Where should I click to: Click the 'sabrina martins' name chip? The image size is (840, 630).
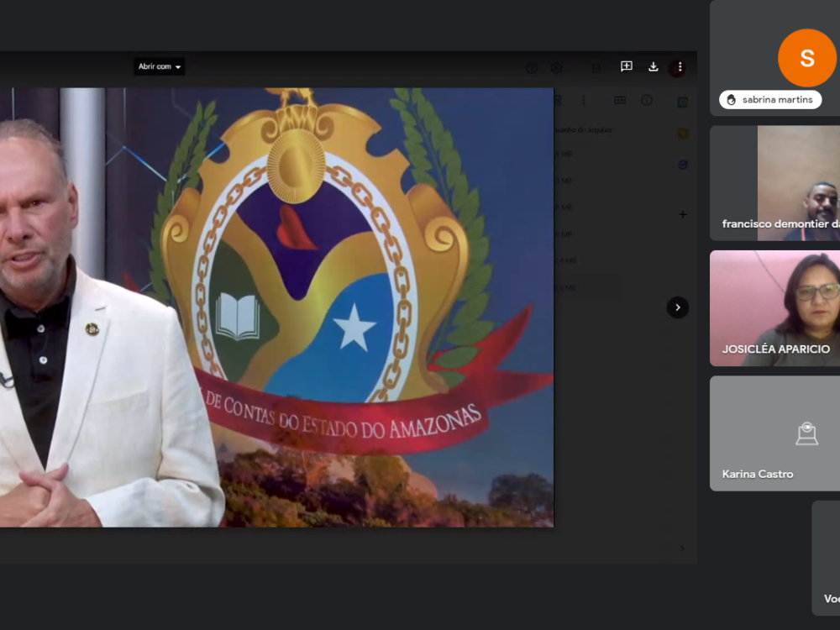pos(770,100)
